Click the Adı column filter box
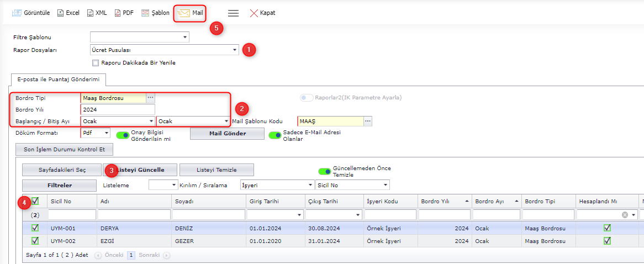 134,215
